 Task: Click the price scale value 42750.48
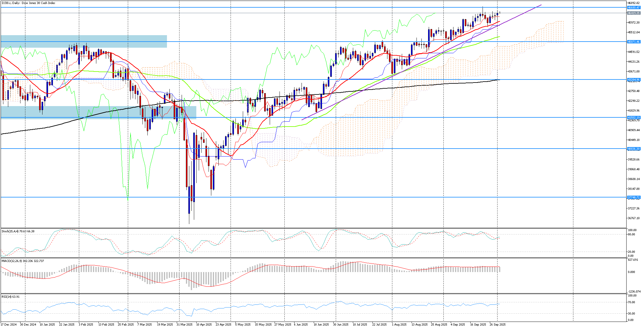tap(634, 91)
